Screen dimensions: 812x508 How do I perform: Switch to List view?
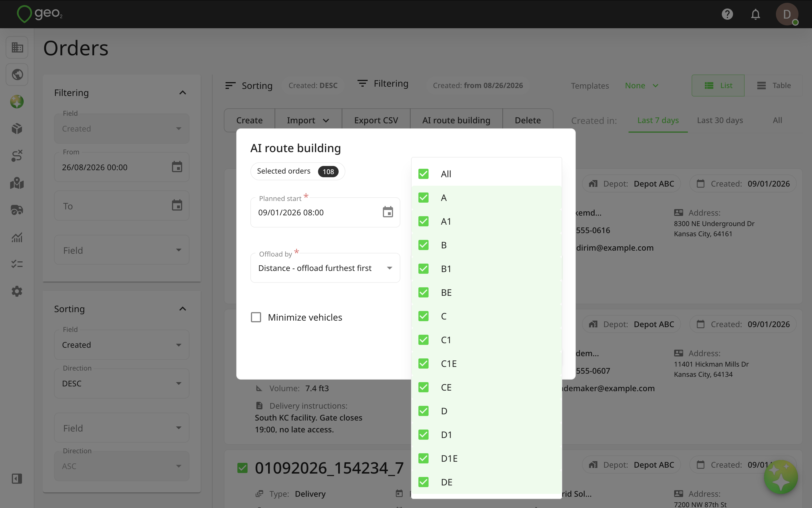[718, 85]
